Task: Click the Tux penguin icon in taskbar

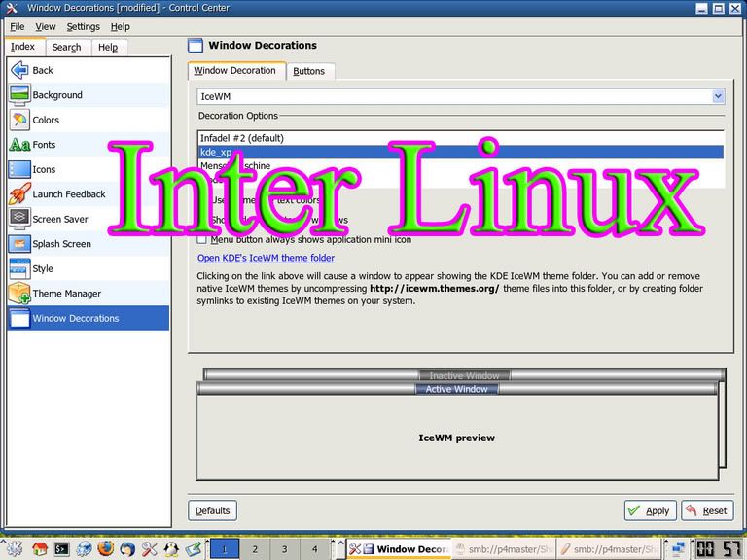Action: pos(171,549)
